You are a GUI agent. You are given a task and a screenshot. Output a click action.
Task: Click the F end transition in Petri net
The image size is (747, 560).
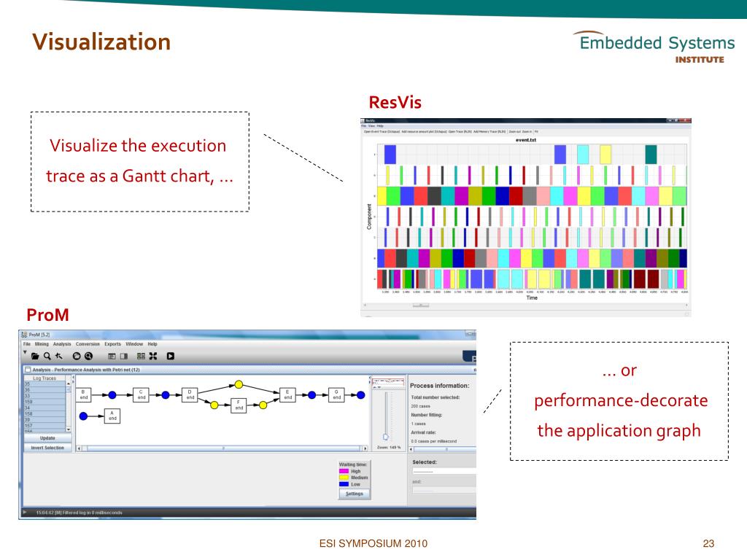[x=239, y=405]
